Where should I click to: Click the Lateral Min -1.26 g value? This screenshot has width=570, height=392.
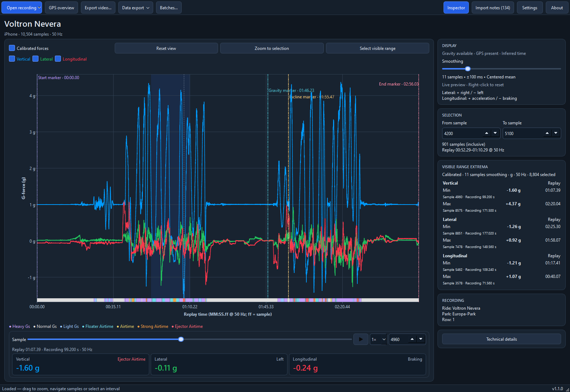point(514,227)
